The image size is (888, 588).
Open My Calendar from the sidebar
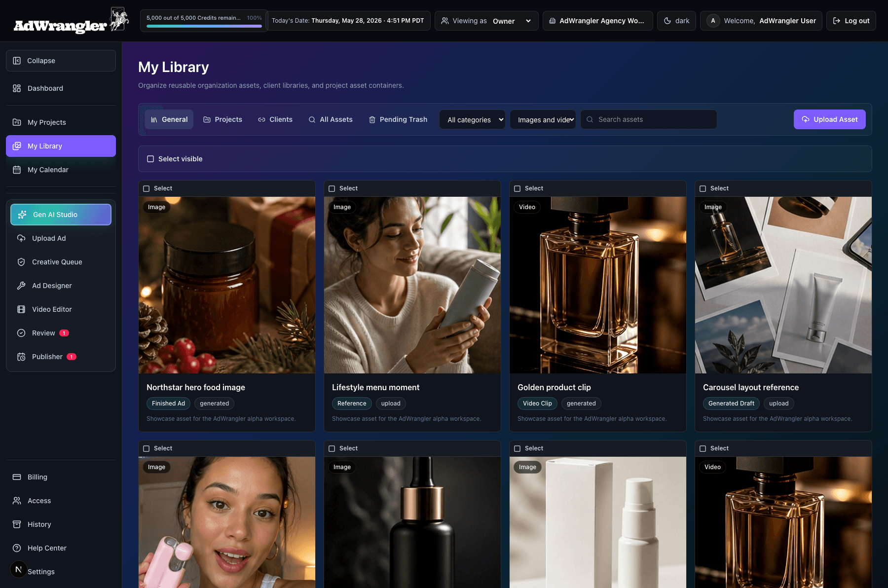click(x=61, y=170)
